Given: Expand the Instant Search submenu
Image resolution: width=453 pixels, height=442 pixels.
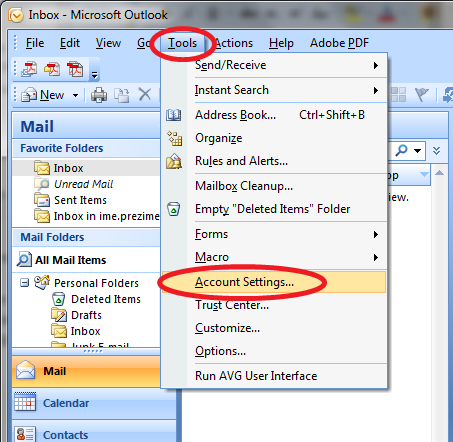Looking at the screenshot, I should tap(274, 90).
